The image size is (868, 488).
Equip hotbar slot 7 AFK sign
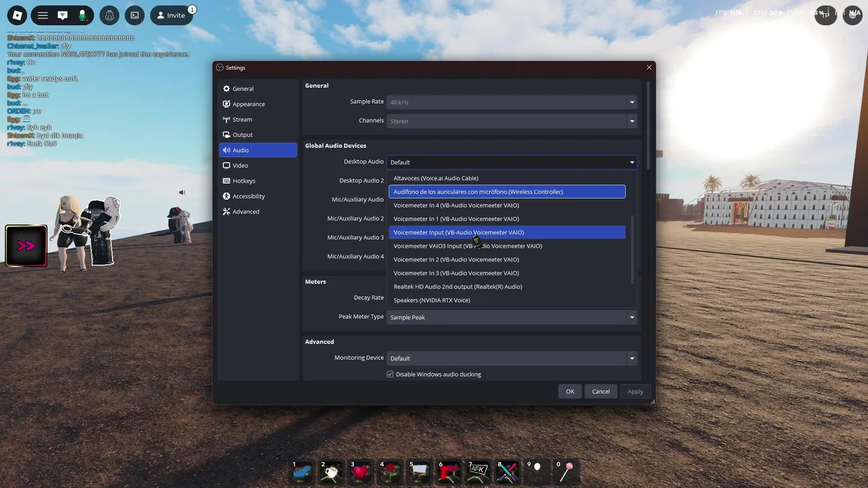click(479, 472)
